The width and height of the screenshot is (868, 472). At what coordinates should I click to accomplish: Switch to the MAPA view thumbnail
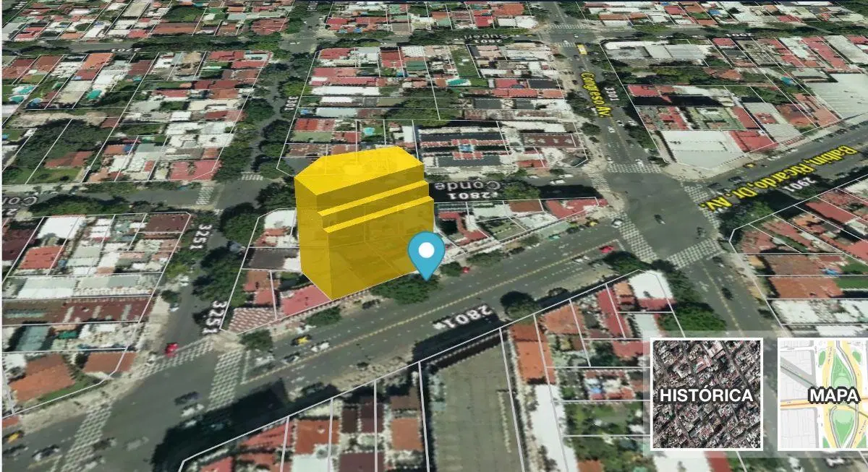pyautogui.click(x=823, y=395)
